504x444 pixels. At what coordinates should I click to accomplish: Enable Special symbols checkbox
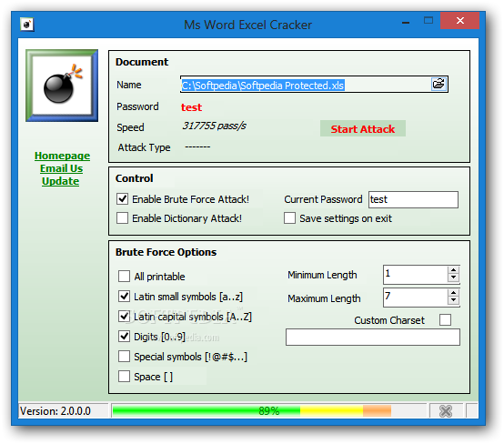[124, 357]
